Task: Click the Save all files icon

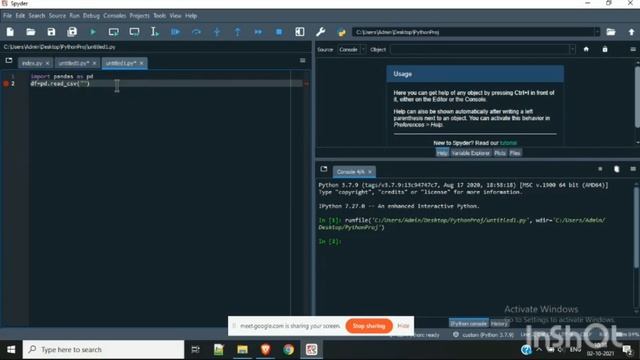Action: [x=72, y=32]
